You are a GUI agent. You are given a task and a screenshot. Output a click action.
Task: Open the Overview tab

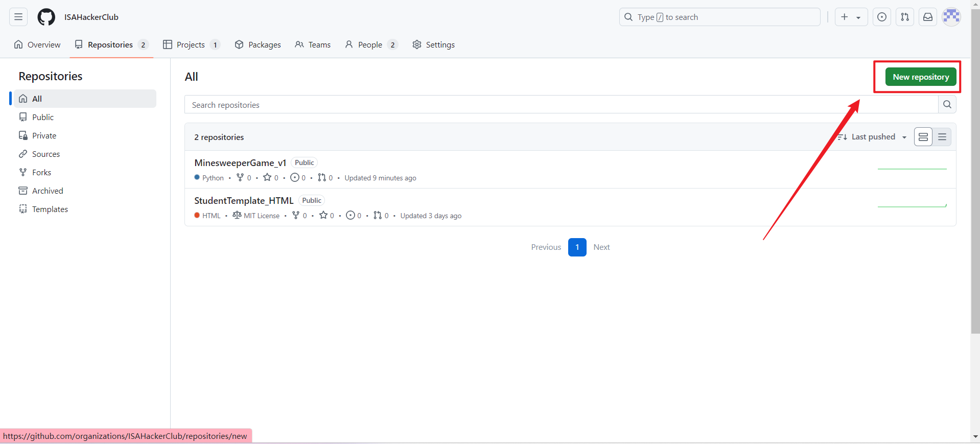tap(37, 45)
